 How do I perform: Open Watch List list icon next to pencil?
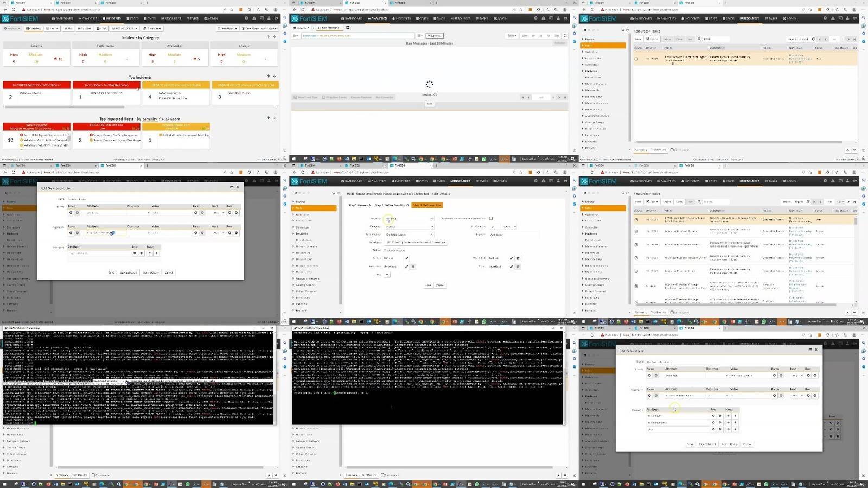click(x=518, y=258)
